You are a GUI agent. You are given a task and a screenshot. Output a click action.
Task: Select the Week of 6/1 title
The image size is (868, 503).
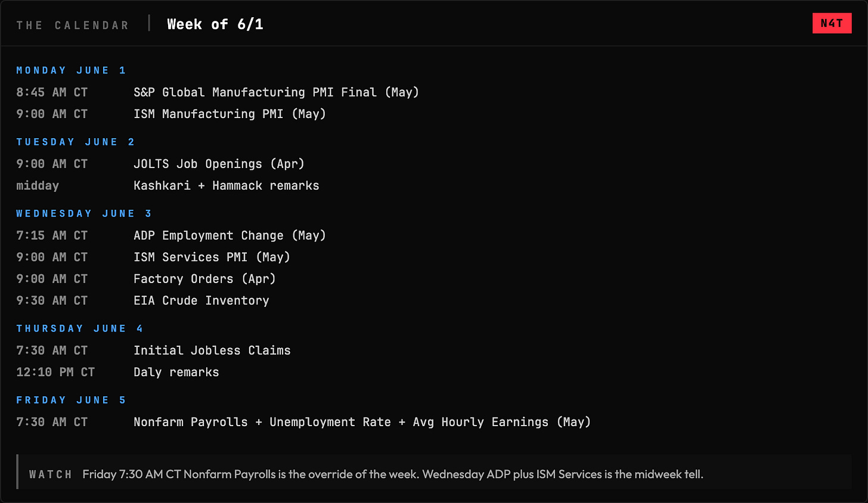coord(215,24)
